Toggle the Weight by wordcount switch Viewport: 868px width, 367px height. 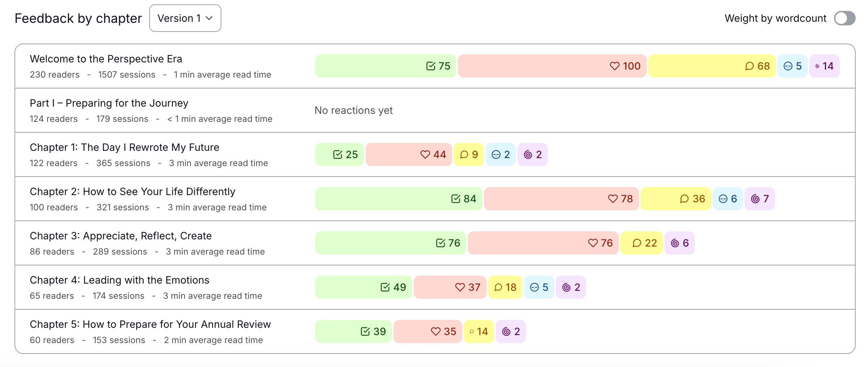(844, 18)
